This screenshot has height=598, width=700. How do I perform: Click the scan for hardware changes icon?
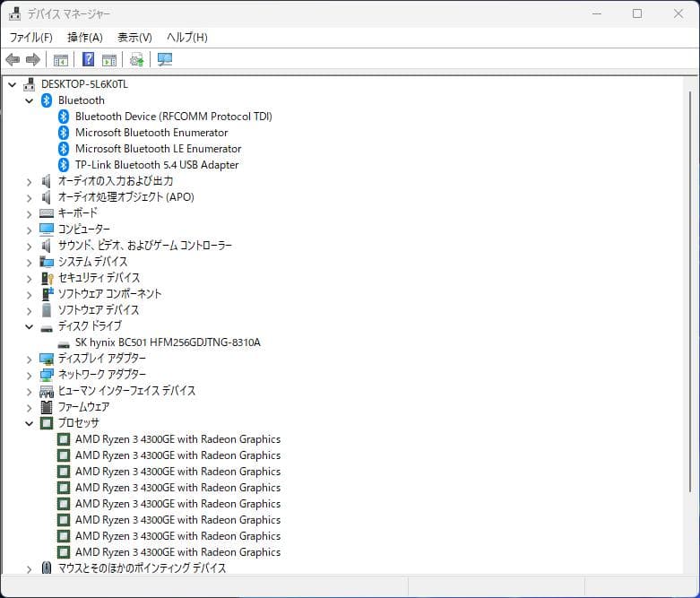pyautogui.click(x=165, y=59)
